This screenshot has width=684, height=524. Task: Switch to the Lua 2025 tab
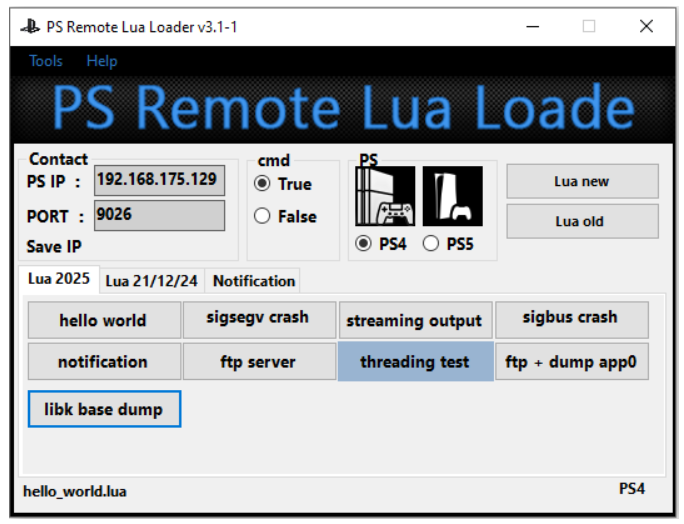click(x=59, y=279)
